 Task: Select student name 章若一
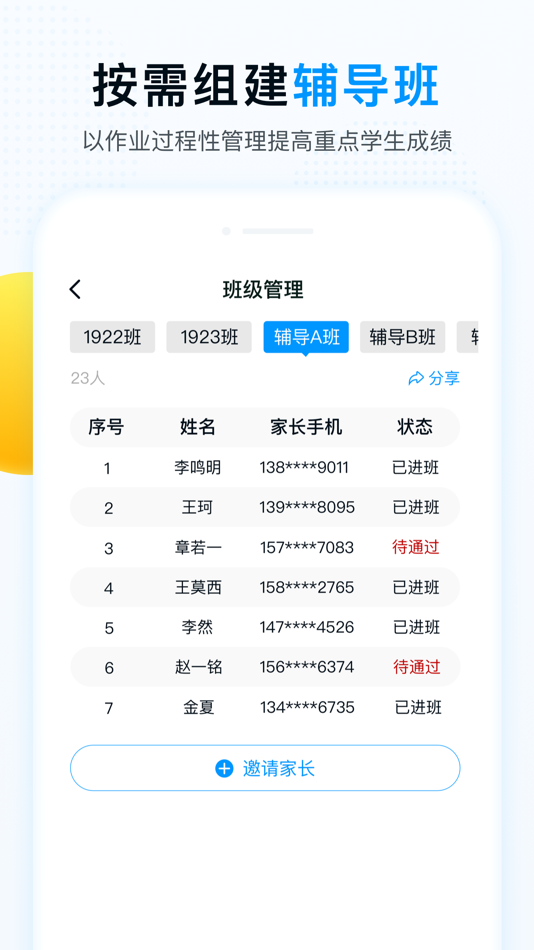click(198, 548)
